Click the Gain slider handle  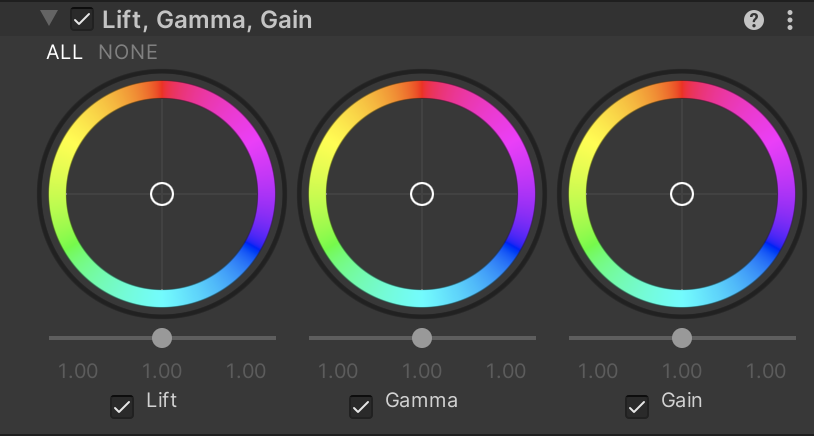[x=682, y=338]
